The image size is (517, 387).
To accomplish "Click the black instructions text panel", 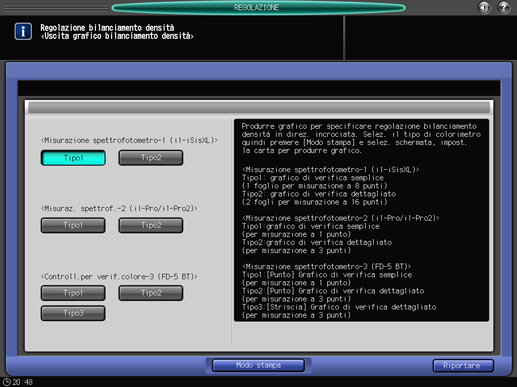I will tap(361, 220).
